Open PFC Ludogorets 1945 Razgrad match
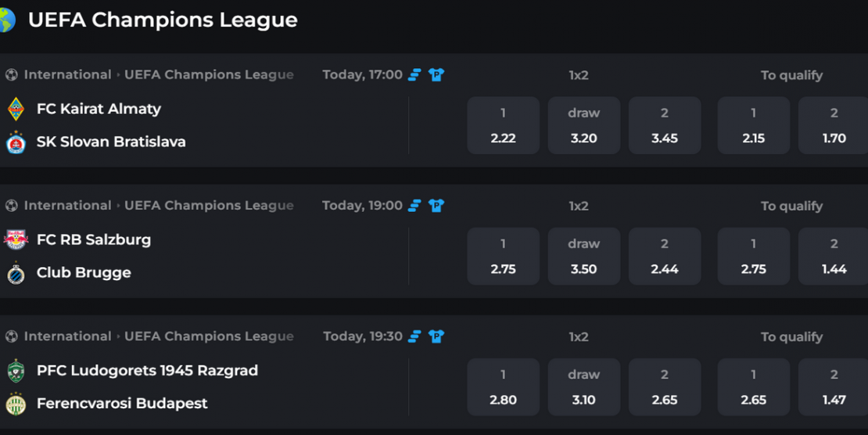The image size is (868, 435). tap(147, 370)
